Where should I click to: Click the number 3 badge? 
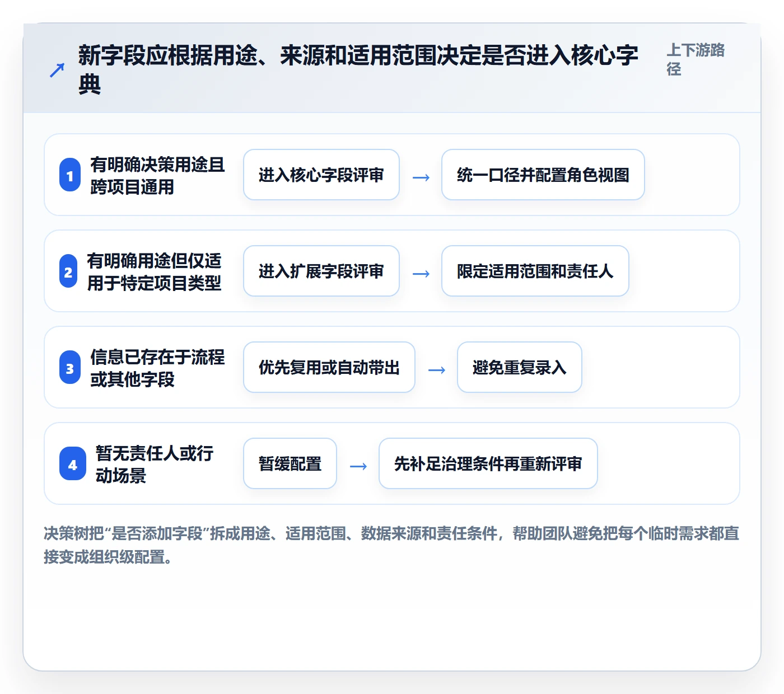[x=70, y=368]
